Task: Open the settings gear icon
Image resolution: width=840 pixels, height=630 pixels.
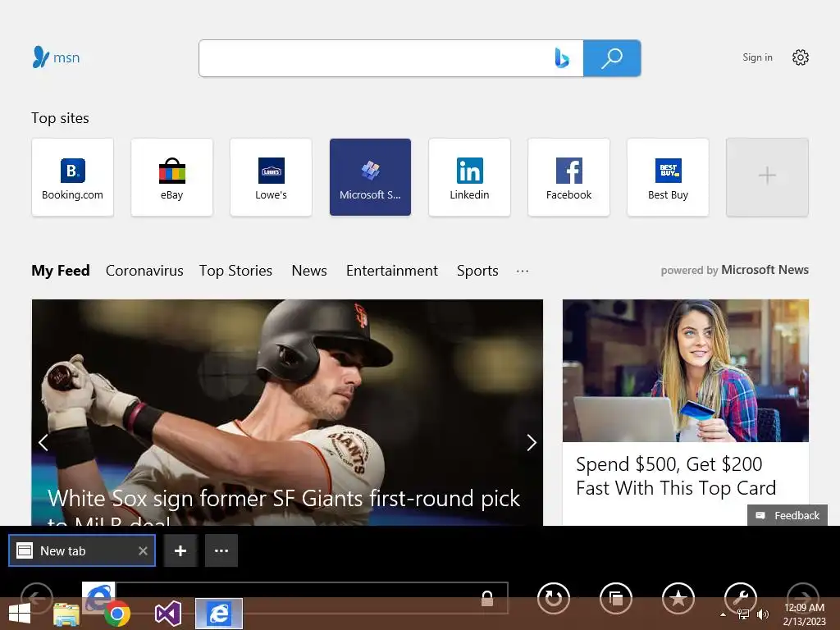Action: click(801, 57)
